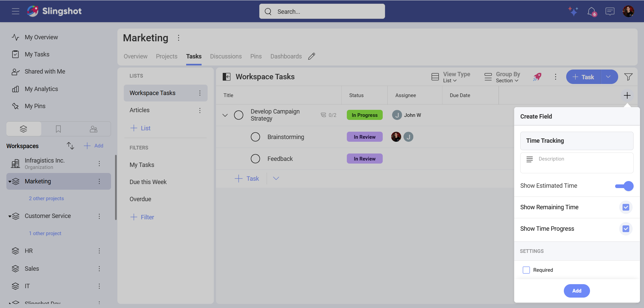Image resolution: width=644 pixels, height=308 pixels.
Task: Open Infragistics Inc. options menu
Action: pyautogui.click(x=99, y=164)
